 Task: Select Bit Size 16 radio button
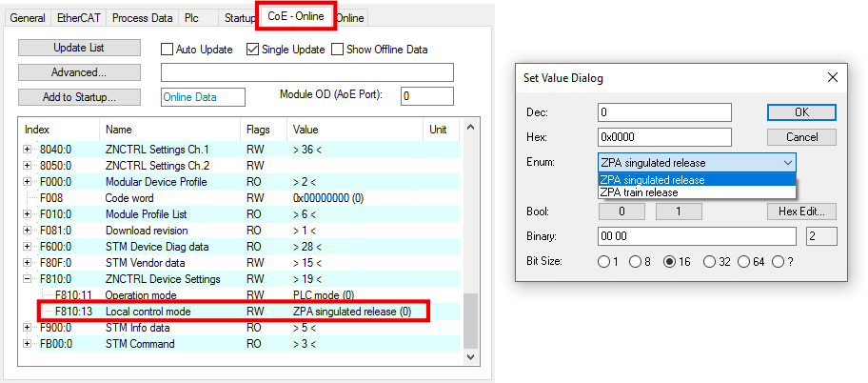pos(669,262)
